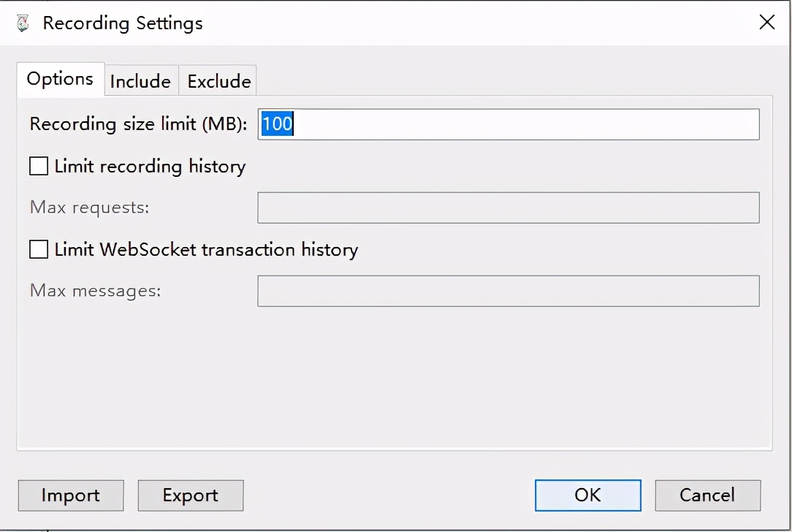
Task: Click the Max requests input box
Action: 508,208
